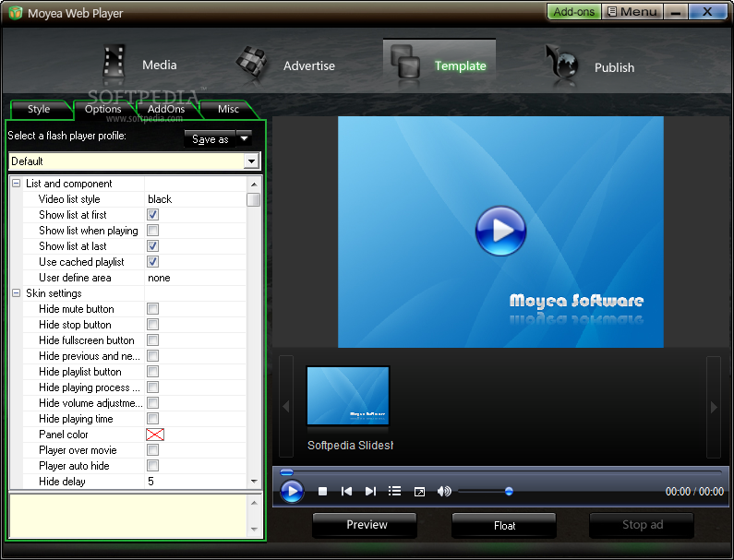Open the Menu button in title bar
Screen dimensions: 734x560
coord(632,12)
